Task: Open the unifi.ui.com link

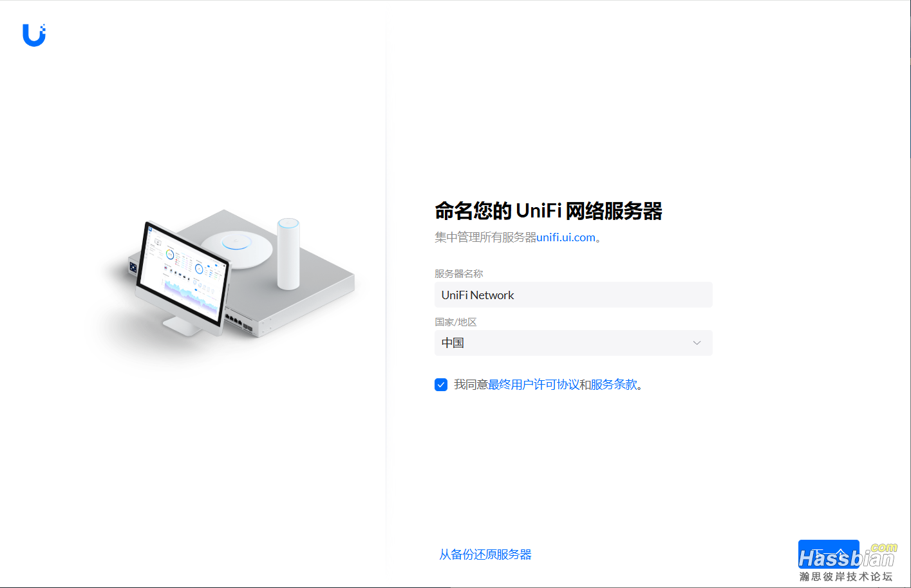Action: 566,237
